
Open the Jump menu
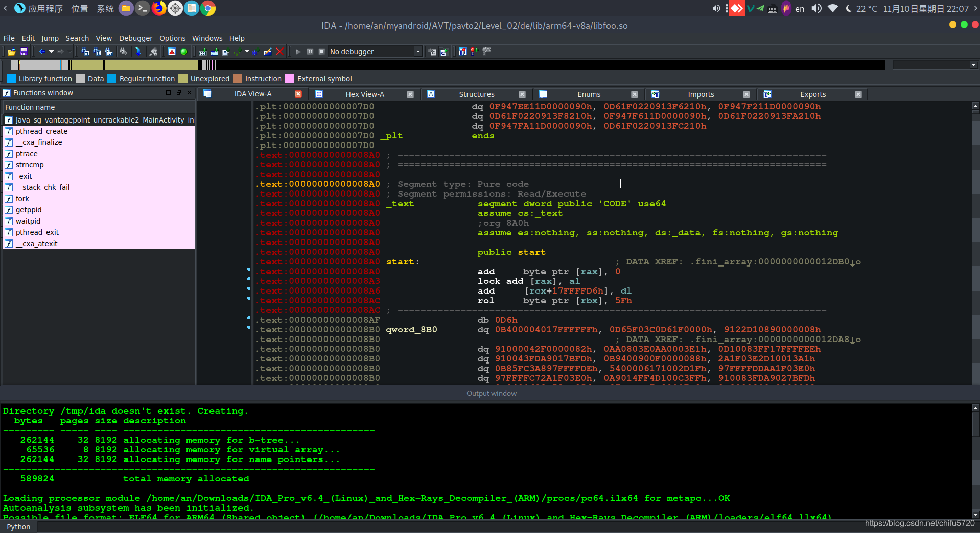point(50,38)
